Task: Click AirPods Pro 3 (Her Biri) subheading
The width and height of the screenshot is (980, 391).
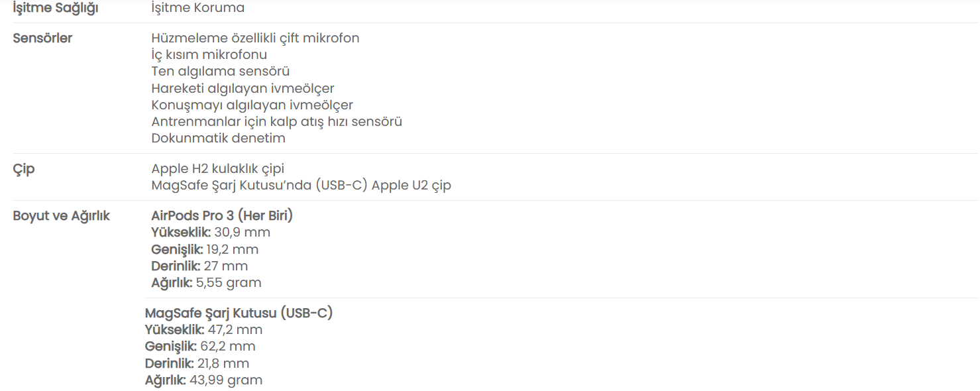Action: tap(222, 215)
